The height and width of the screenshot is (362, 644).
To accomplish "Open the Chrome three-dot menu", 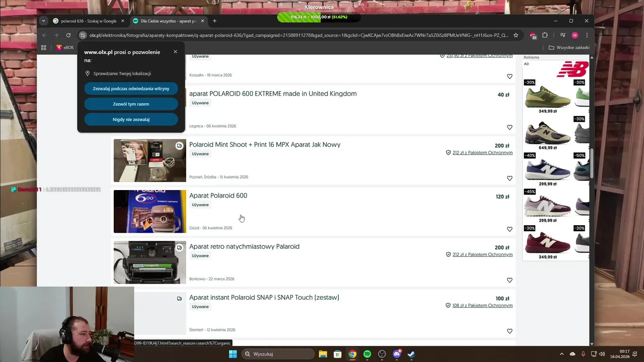I will click(587, 35).
